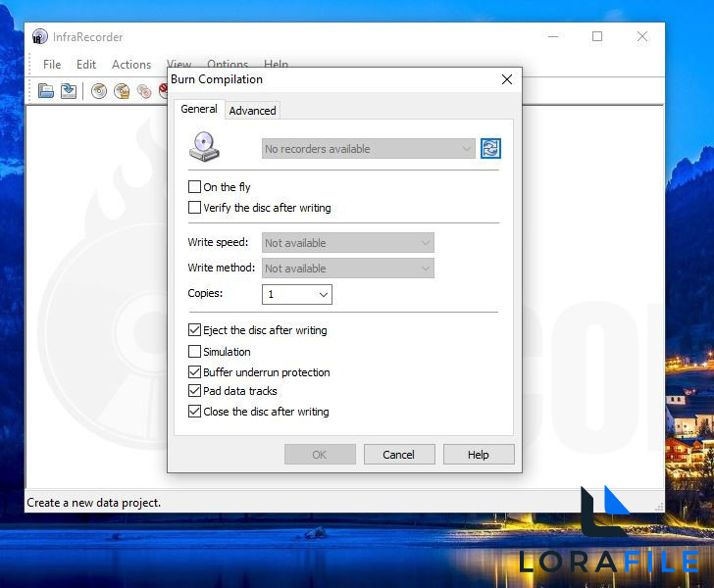This screenshot has width=714, height=588.
Task: Click the Burn image disc icon
Action: [x=122, y=91]
